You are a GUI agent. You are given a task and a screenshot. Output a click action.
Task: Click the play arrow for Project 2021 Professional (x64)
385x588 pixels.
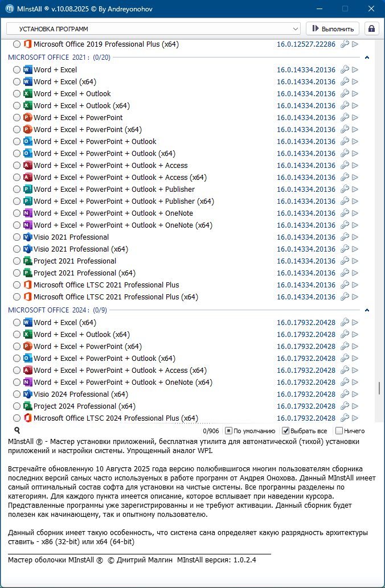click(355, 273)
